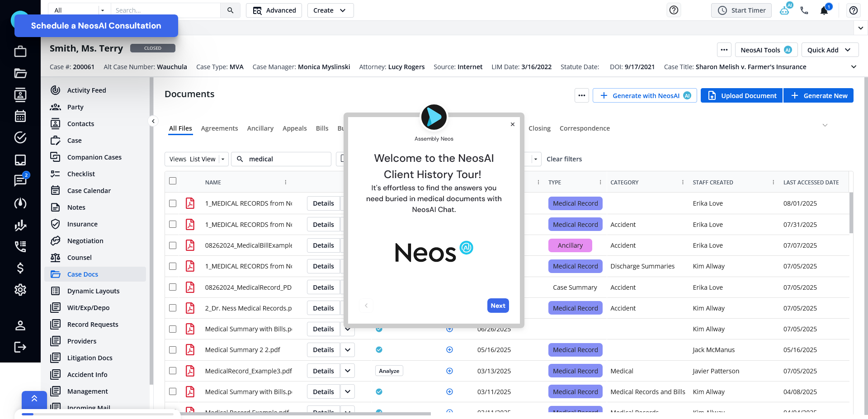The width and height of the screenshot is (868, 419).
Task: Check the select-all box in the table header
Action: coord(172,180)
